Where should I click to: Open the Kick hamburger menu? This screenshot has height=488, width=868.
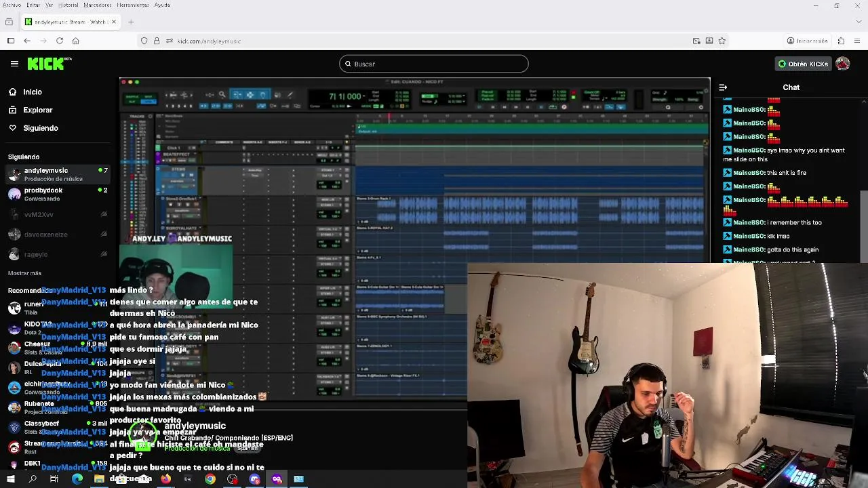14,64
